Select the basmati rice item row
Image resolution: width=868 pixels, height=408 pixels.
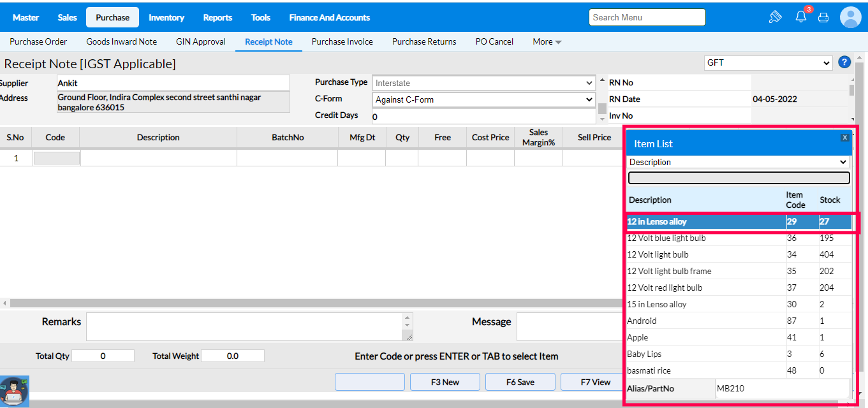pos(739,370)
